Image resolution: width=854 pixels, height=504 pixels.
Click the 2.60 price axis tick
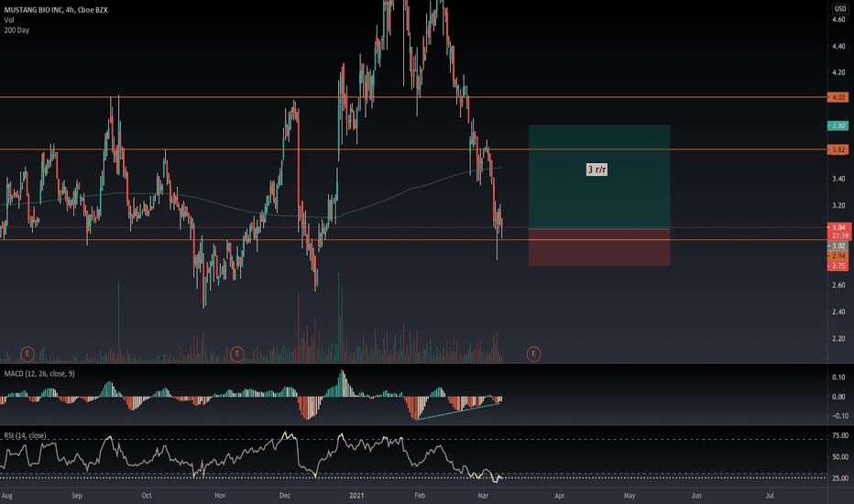(838, 286)
